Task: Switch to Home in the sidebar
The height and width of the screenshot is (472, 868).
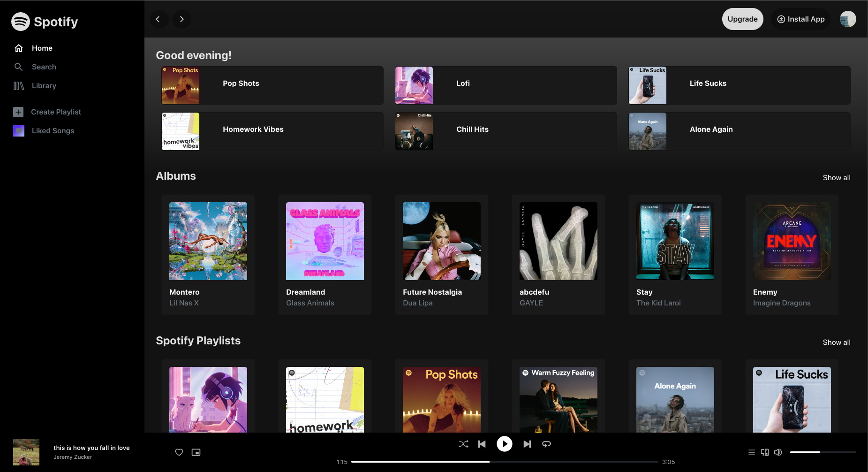Action: click(x=42, y=48)
